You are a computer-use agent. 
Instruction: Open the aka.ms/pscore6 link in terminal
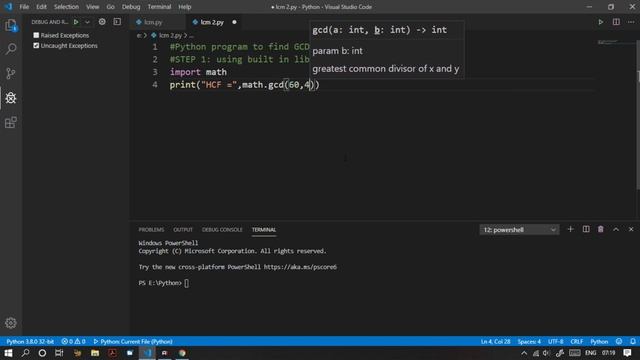(300, 267)
